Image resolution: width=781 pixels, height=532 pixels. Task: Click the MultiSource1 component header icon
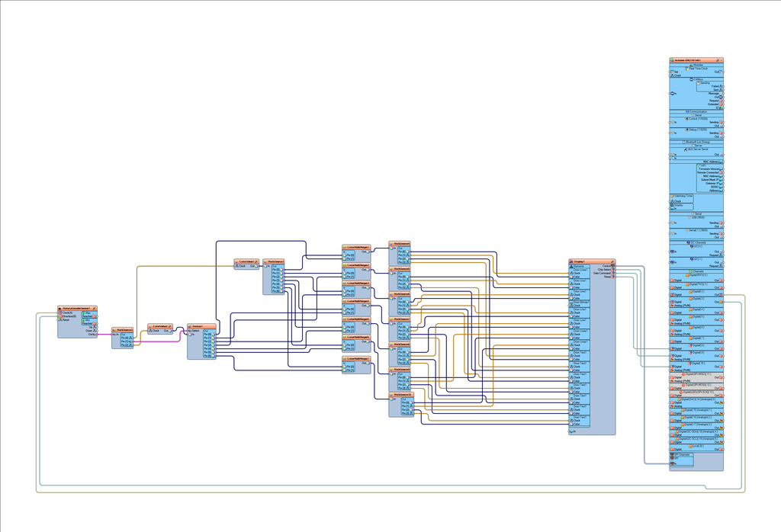coord(266,261)
